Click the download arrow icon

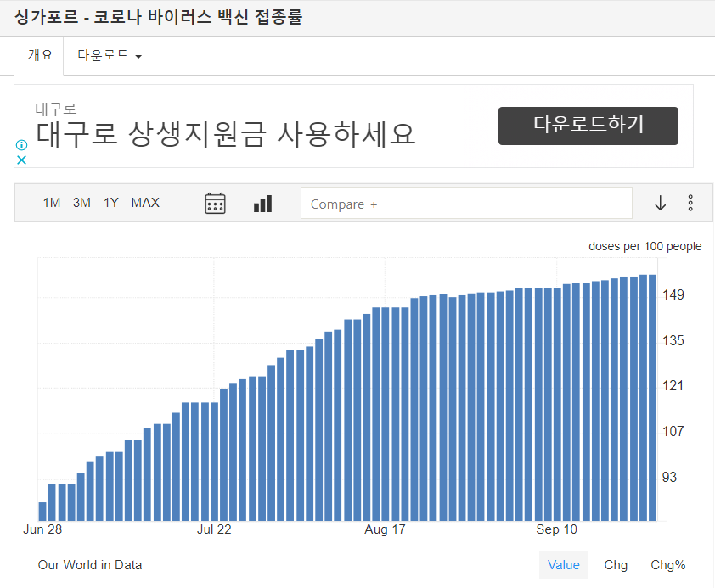pyautogui.click(x=661, y=203)
